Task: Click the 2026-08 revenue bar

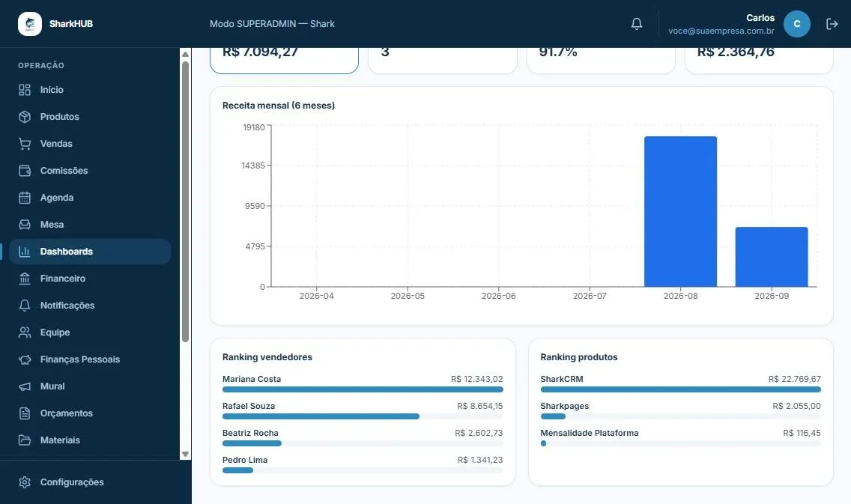Action: tap(681, 212)
